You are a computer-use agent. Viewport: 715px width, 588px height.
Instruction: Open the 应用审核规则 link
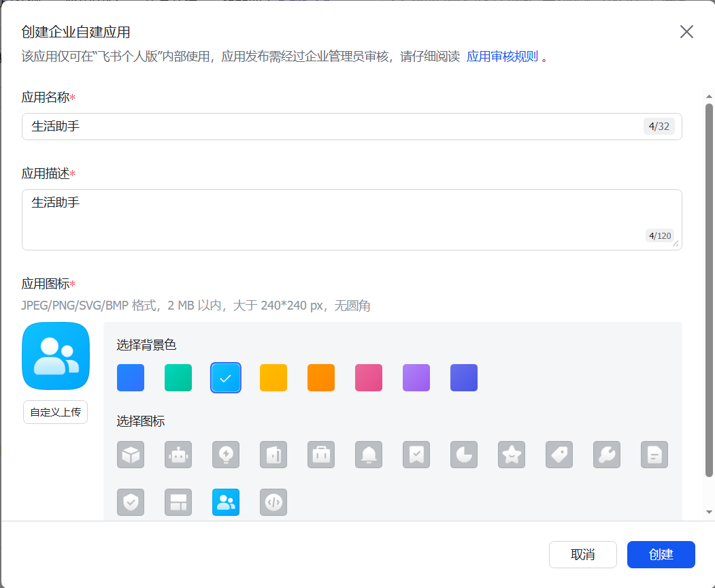(x=502, y=56)
